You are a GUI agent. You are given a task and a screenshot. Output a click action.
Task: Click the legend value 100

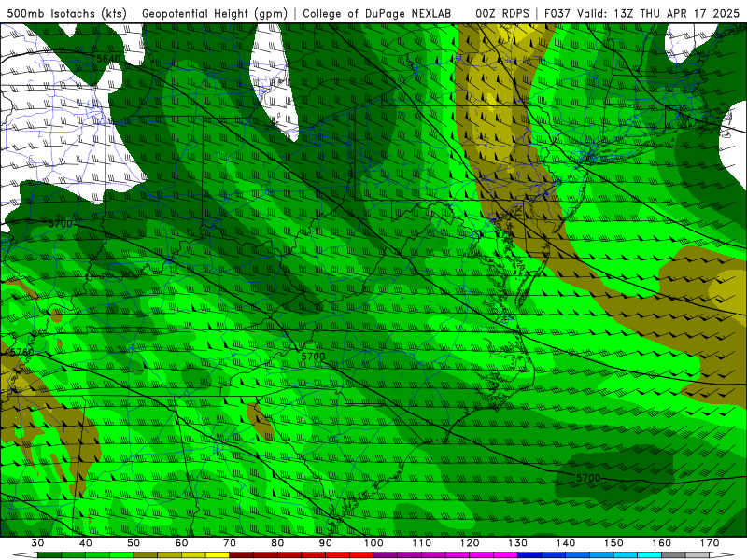tap(373, 543)
